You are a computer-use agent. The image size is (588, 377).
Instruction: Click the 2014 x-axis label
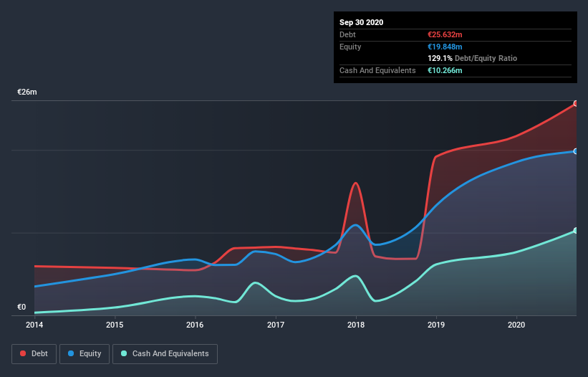[x=34, y=325]
